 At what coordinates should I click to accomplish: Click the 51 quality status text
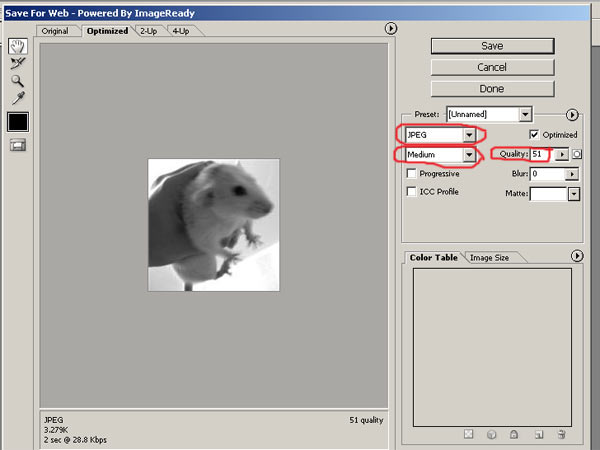click(x=366, y=420)
